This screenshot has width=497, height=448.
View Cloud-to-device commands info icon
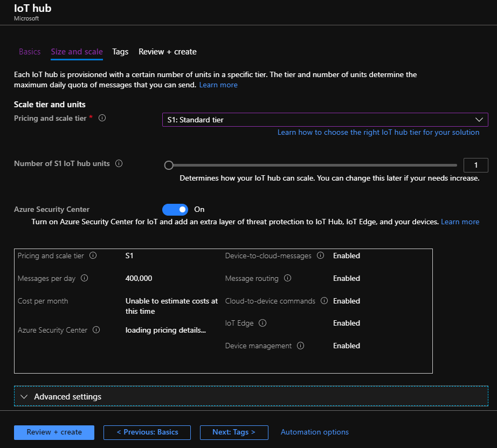click(324, 301)
